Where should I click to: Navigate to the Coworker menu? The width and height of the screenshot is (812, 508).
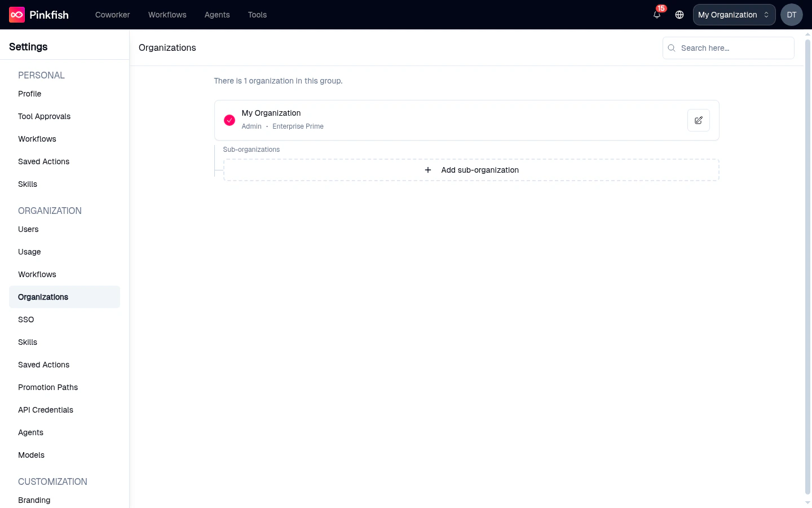tap(112, 15)
